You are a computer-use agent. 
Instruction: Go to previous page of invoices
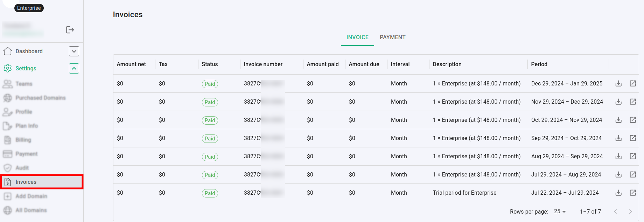point(615,211)
